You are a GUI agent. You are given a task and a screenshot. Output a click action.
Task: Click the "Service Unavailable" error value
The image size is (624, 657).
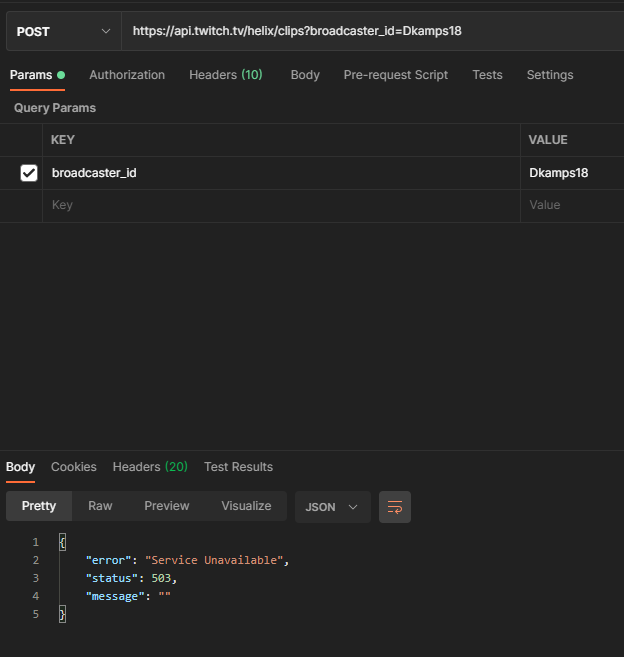214,560
